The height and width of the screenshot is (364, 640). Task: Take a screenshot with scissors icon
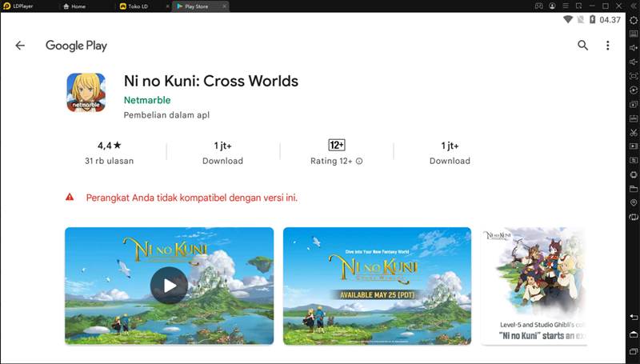tap(634, 132)
